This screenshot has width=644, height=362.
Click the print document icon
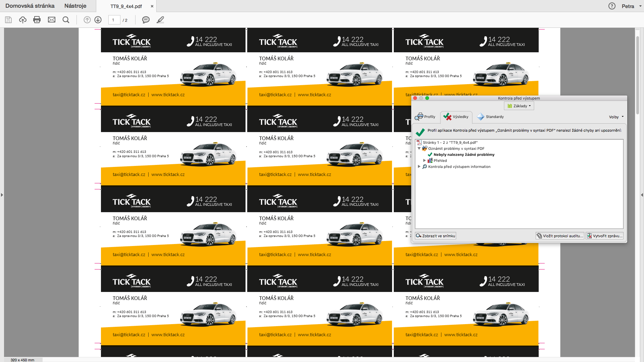coord(37,20)
